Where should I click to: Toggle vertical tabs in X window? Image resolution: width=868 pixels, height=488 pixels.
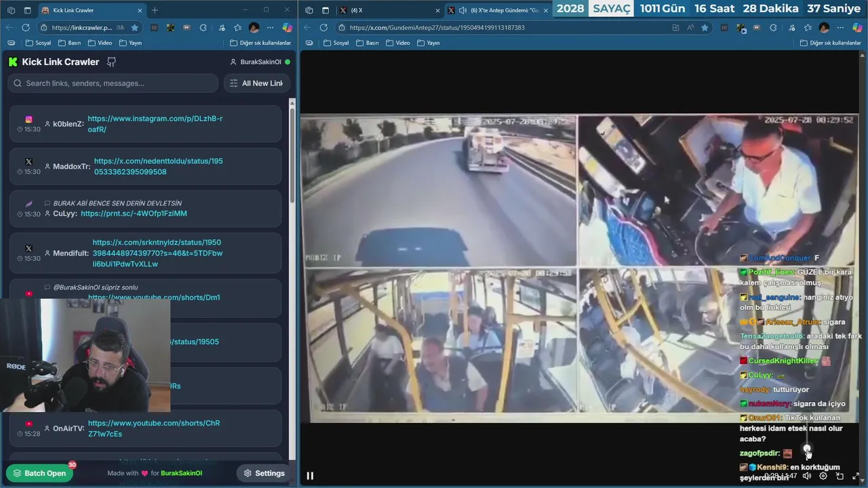[325, 10]
